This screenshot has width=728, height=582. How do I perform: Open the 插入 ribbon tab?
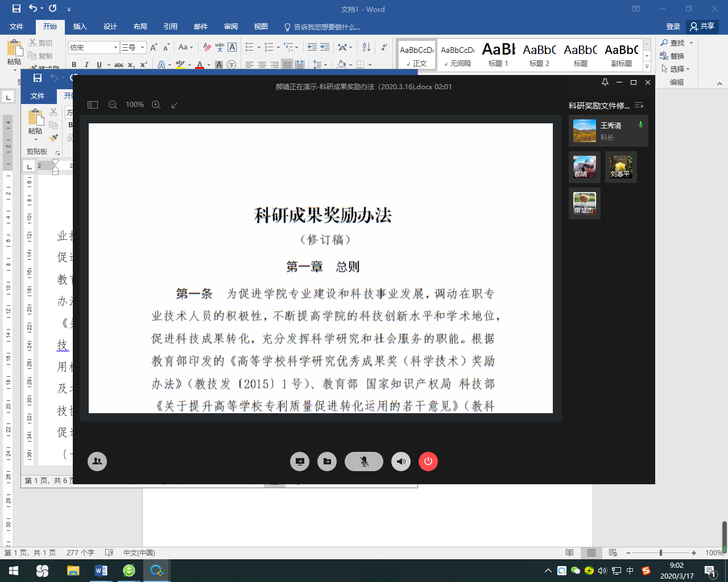tap(80, 27)
